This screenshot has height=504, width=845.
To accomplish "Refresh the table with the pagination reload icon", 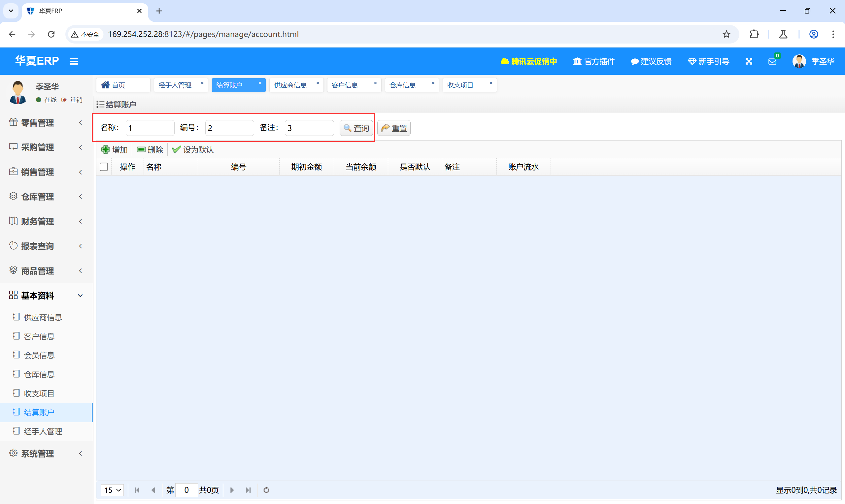I will [266, 490].
